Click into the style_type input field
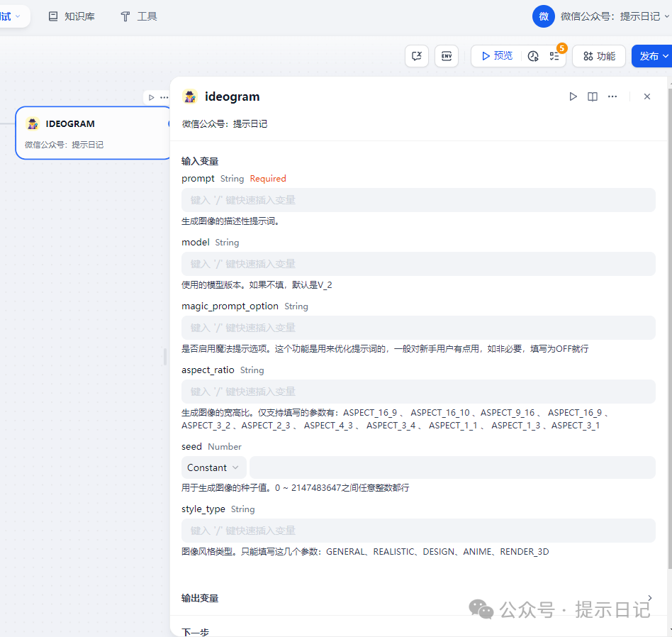 [418, 531]
